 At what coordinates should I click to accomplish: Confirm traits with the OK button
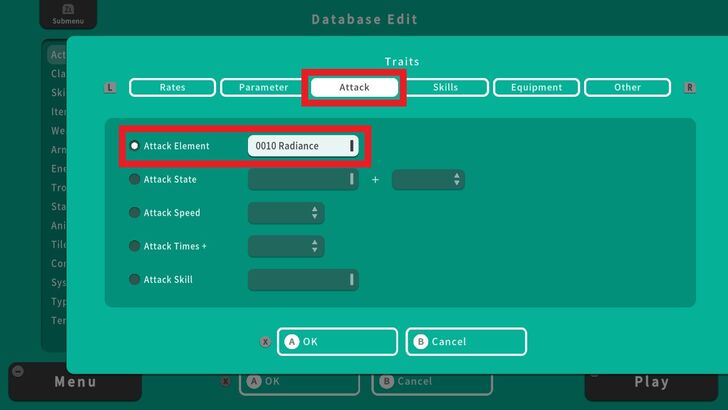pyautogui.click(x=337, y=342)
